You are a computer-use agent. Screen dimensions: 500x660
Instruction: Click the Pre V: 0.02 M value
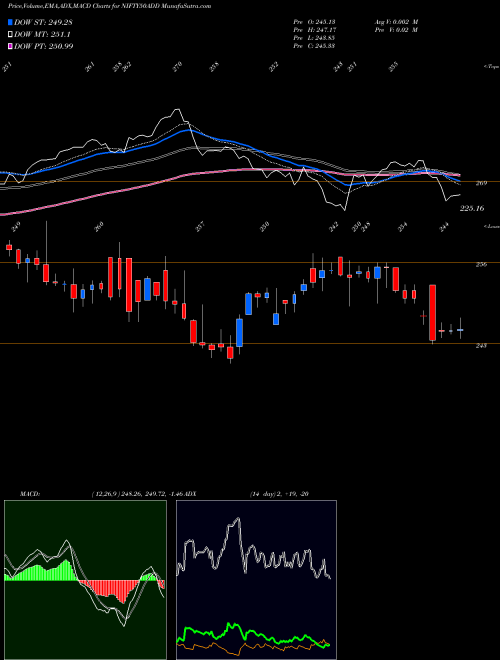tap(395, 29)
